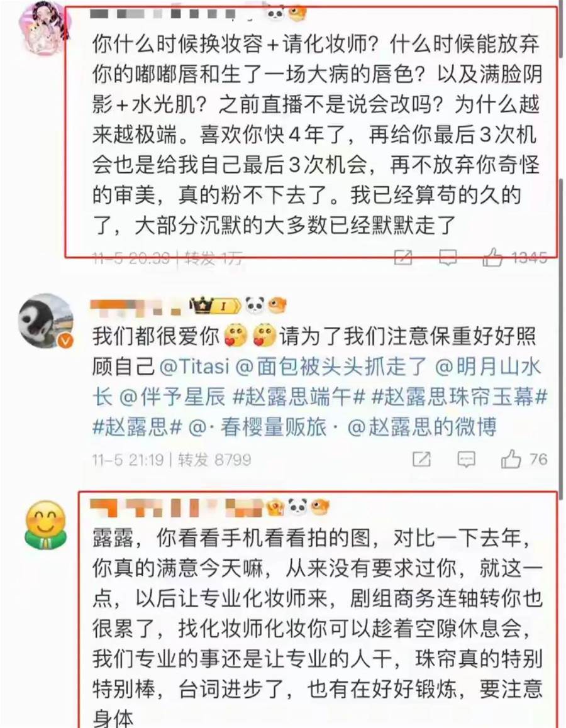
Task: Open the @·春樱量贩旅· mention
Action: [x=264, y=427]
